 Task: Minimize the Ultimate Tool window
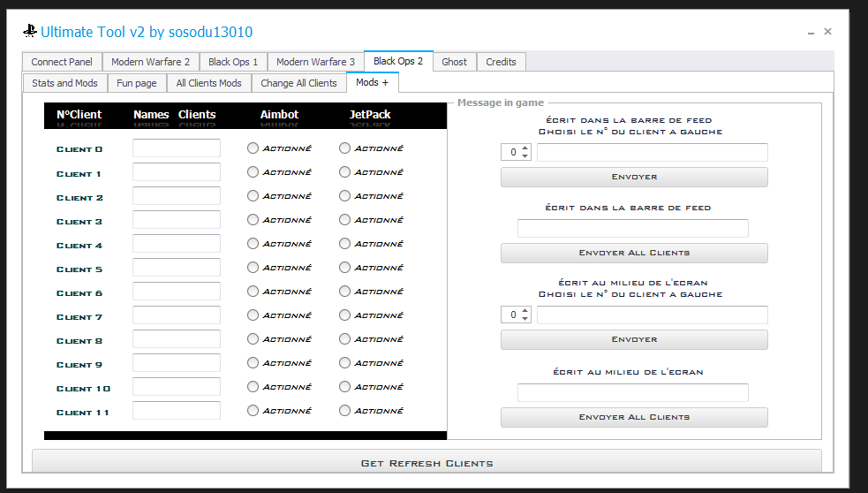click(811, 33)
